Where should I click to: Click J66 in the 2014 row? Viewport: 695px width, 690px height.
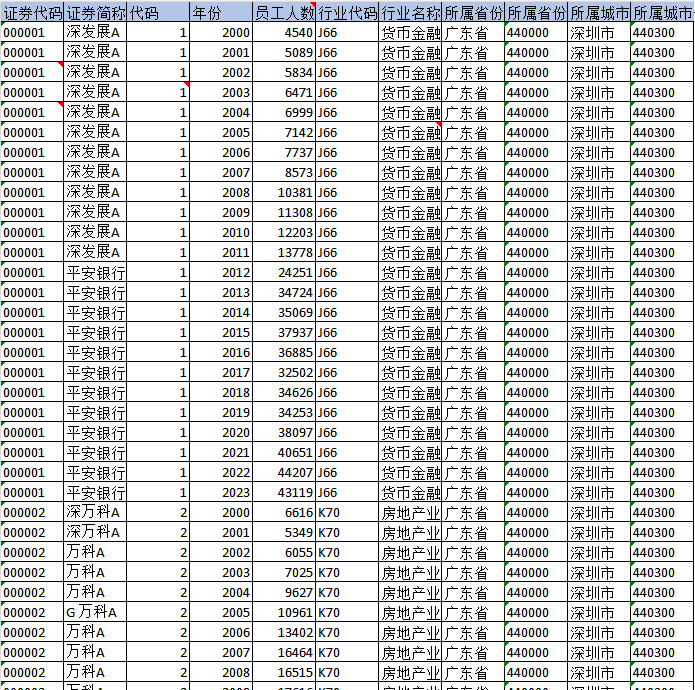347,312
